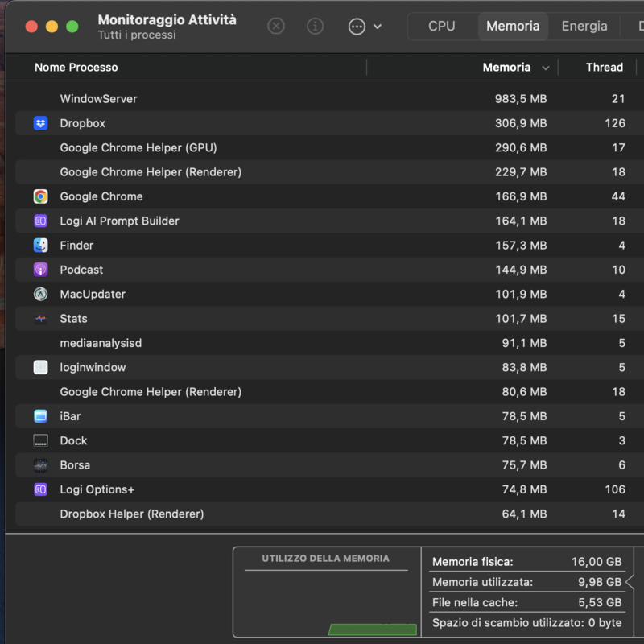Select the Dropbox Helper (Renderer) process
This screenshot has height=644, width=644.
[329, 514]
